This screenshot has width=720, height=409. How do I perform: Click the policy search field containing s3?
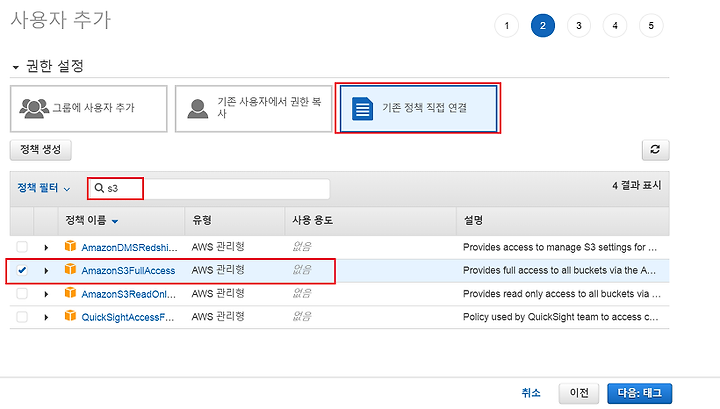click(x=210, y=189)
